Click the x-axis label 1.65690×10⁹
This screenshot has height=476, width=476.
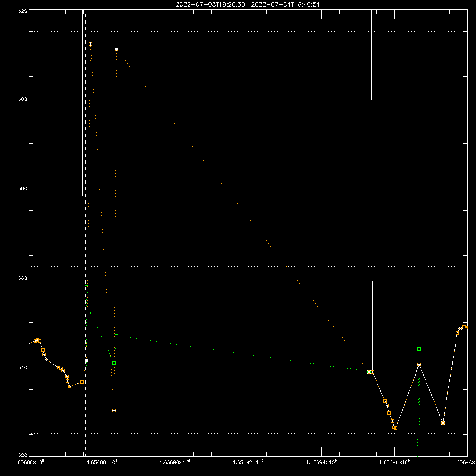[x=175, y=462]
